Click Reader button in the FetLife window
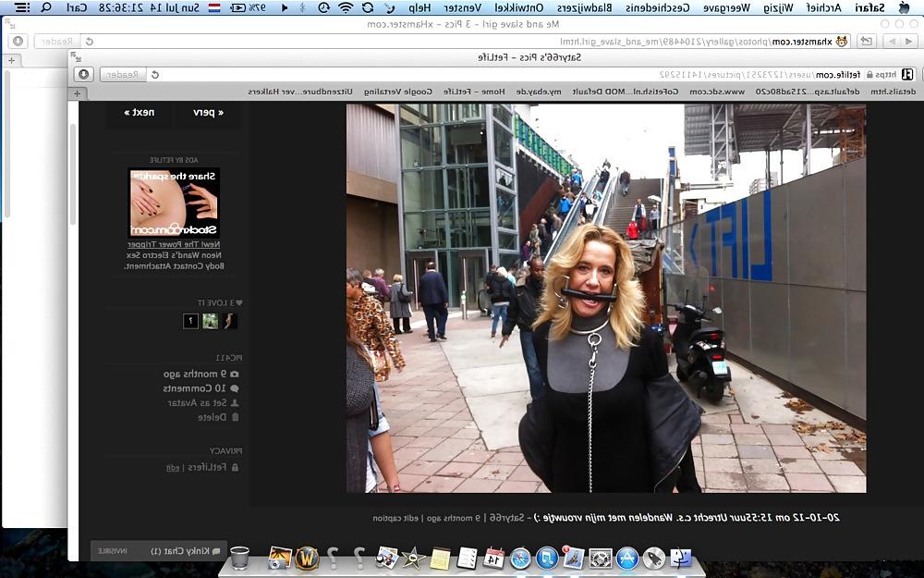The height and width of the screenshot is (578, 924). (123, 75)
